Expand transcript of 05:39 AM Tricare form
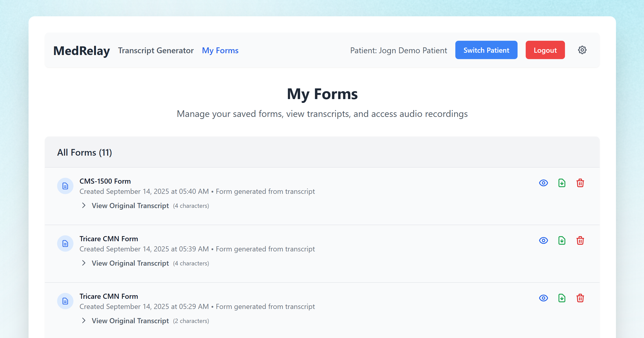The image size is (644, 338). [130, 263]
